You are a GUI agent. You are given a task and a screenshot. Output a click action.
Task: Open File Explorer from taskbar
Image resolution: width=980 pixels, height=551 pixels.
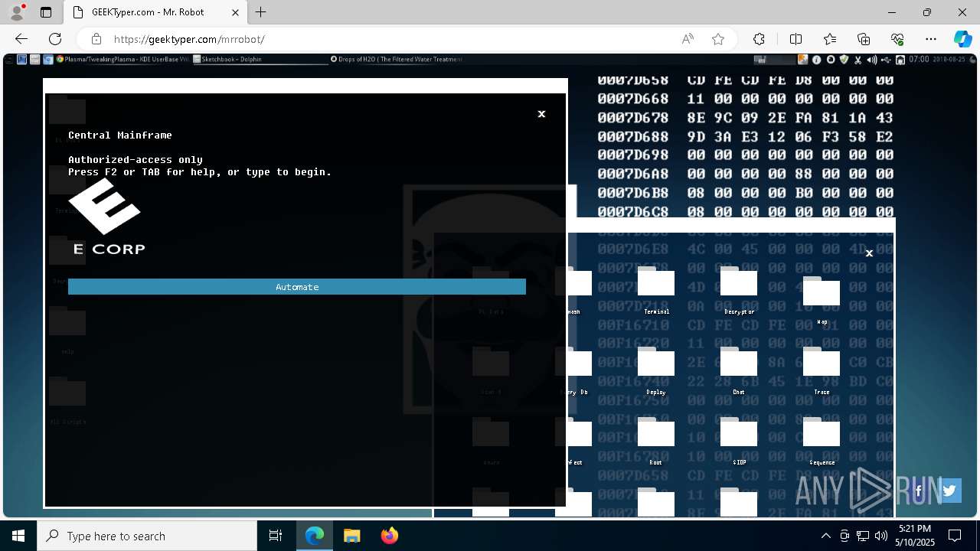tap(351, 536)
